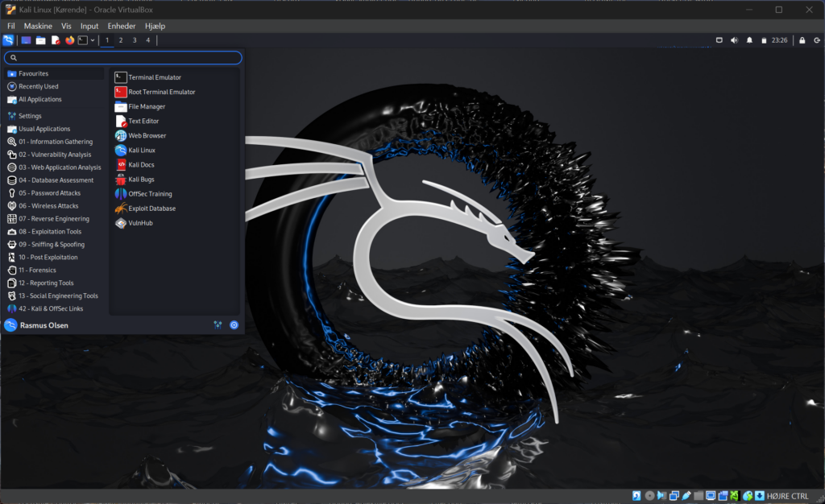The width and height of the screenshot is (825, 504).
Task: Click the Kali Bugs icon
Action: pyautogui.click(x=121, y=180)
